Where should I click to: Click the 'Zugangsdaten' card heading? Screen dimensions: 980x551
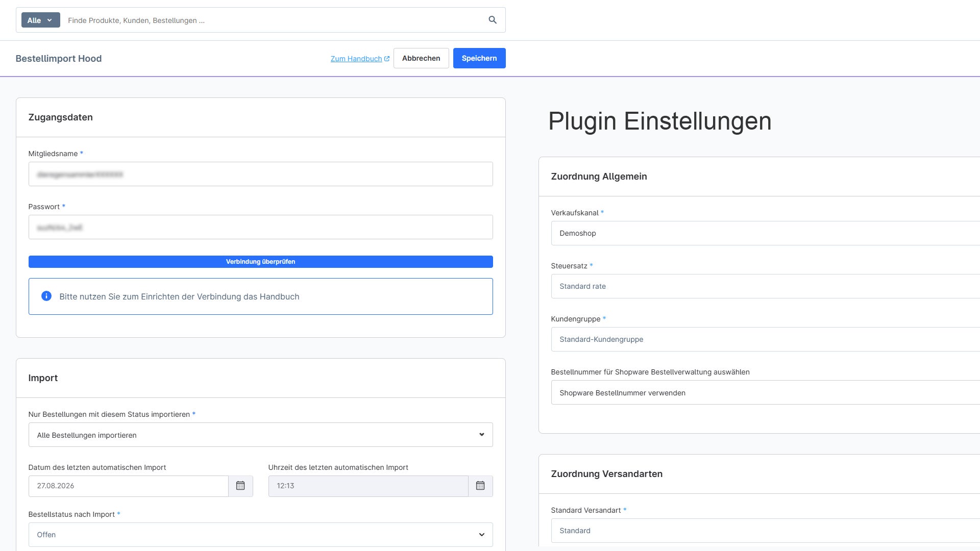pyautogui.click(x=61, y=117)
